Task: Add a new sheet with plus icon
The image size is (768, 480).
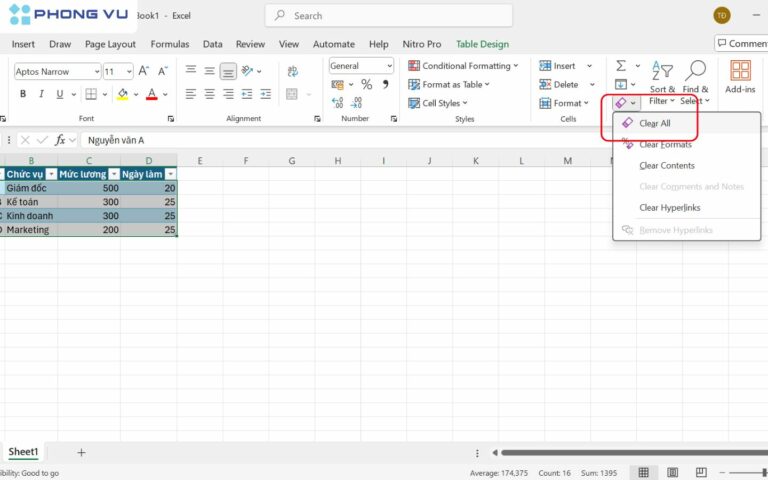Action: click(x=81, y=453)
